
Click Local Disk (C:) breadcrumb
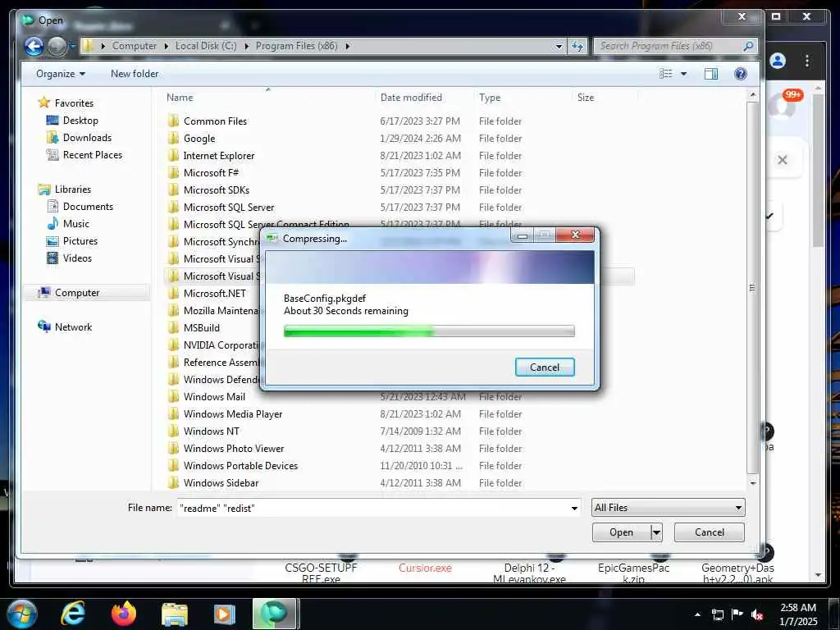click(x=206, y=46)
